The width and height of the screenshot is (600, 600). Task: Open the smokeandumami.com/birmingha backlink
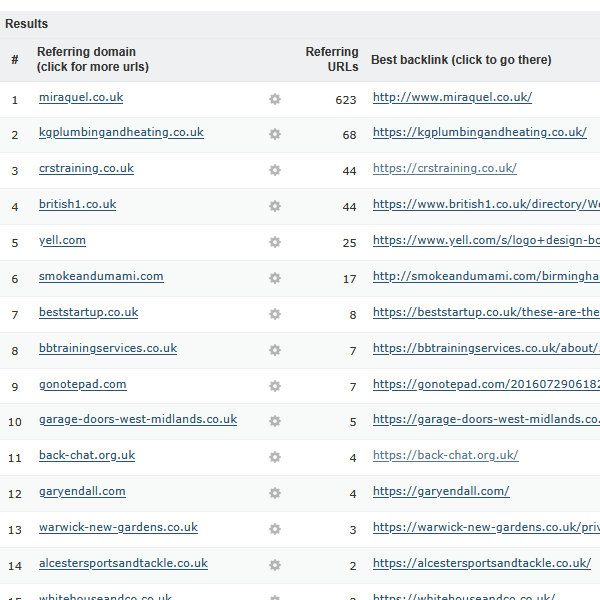point(486,277)
